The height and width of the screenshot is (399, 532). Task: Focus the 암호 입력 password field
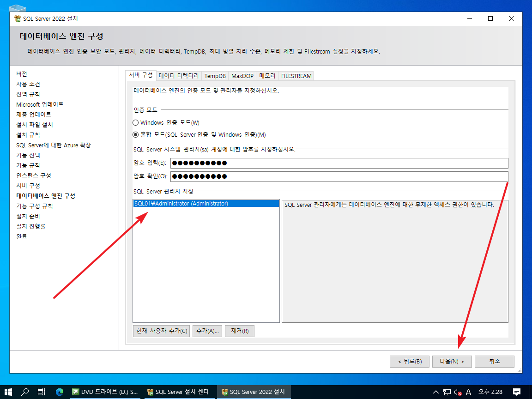tap(339, 163)
